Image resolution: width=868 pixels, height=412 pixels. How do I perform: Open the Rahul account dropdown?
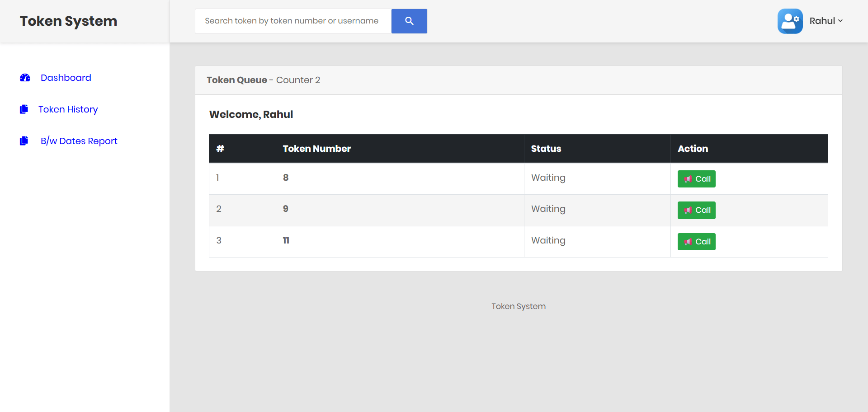click(825, 21)
